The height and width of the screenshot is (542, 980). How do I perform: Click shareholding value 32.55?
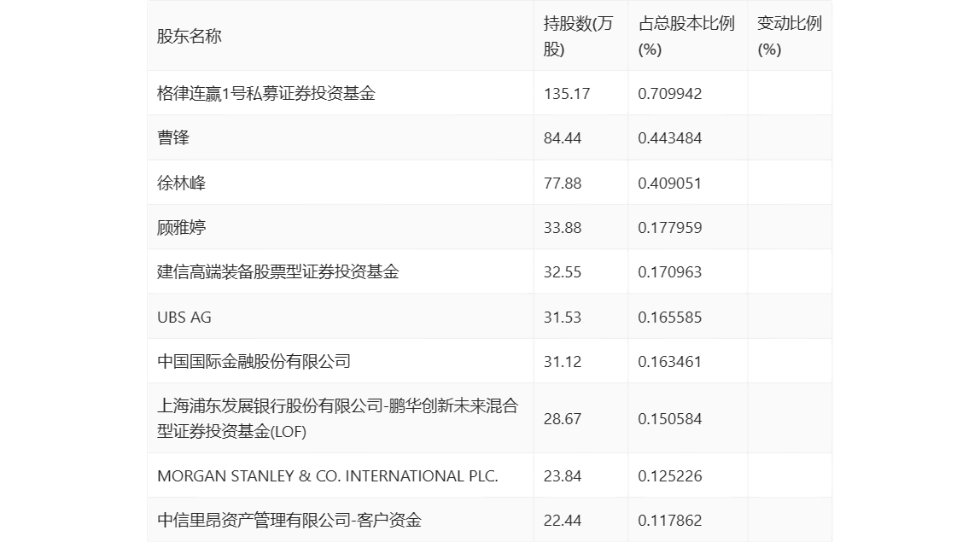[x=563, y=272]
